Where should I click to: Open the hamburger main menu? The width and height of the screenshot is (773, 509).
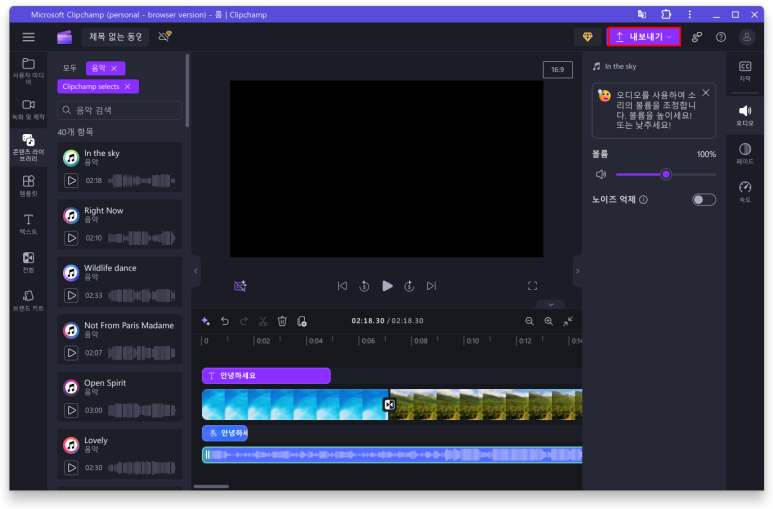28,37
